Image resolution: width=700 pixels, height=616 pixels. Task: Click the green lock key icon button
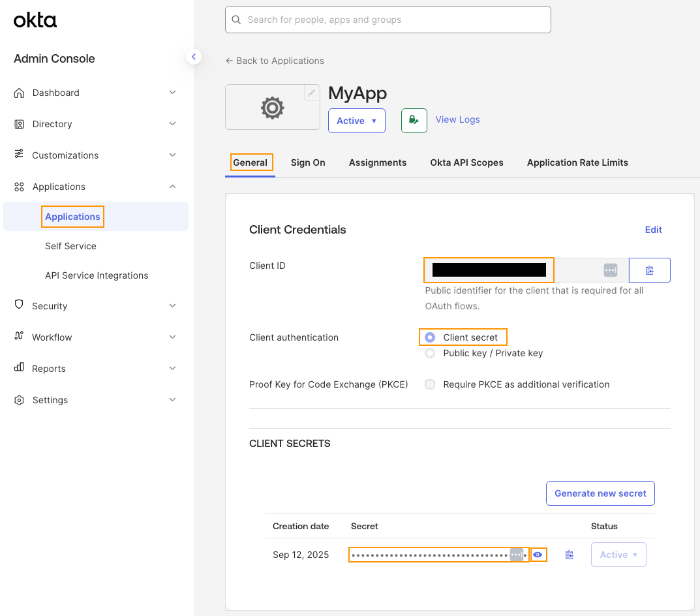(414, 121)
